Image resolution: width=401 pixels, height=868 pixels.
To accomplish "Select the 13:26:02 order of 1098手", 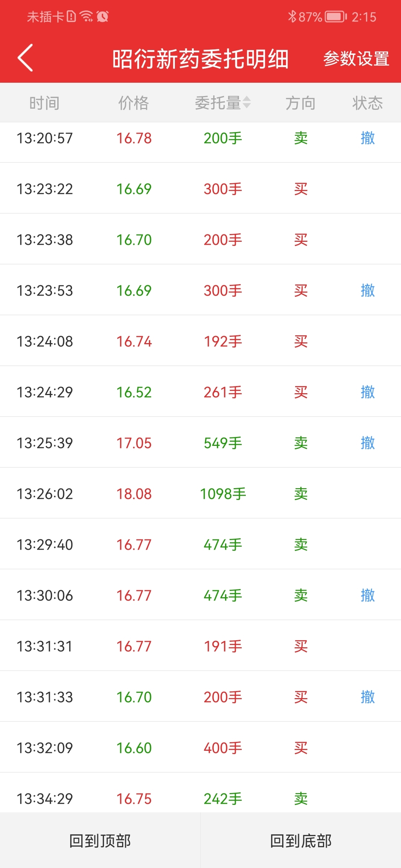I will click(200, 493).
